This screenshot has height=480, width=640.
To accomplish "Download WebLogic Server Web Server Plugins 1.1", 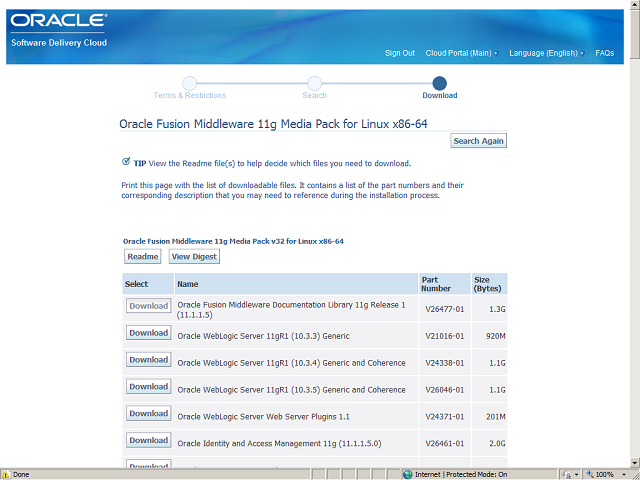I will pyautogui.click(x=149, y=413).
